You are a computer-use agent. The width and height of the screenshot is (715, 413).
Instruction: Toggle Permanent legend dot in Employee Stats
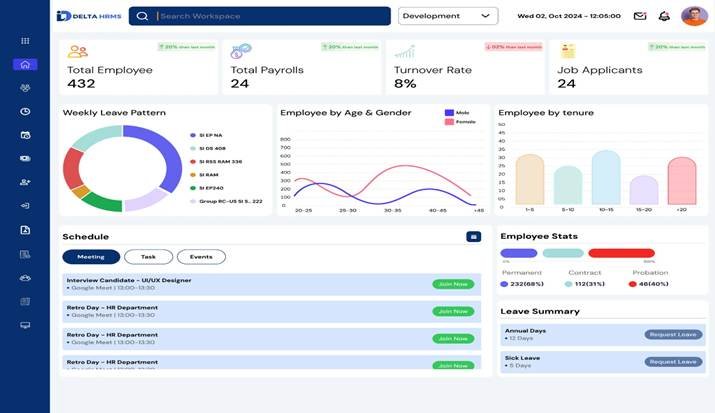click(504, 284)
